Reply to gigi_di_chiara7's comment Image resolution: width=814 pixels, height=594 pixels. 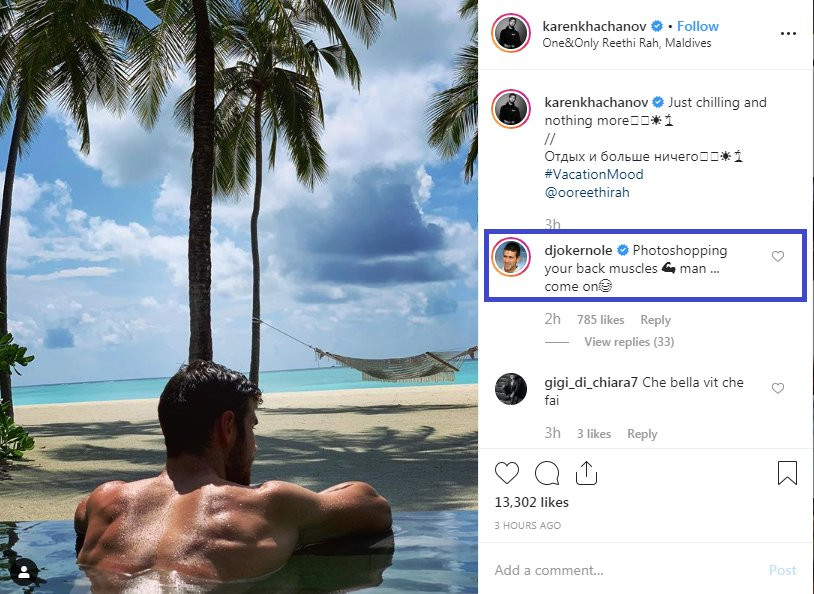click(642, 434)
